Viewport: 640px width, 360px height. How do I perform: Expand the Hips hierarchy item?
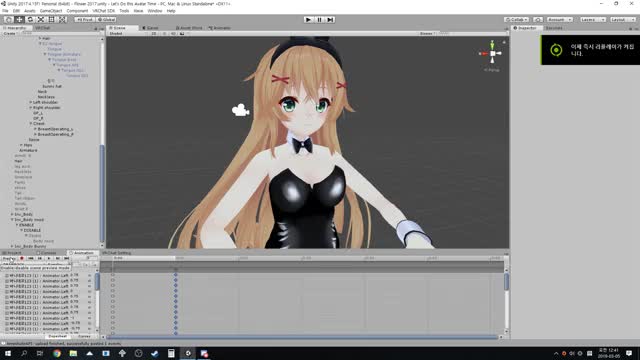pos(21,145)
